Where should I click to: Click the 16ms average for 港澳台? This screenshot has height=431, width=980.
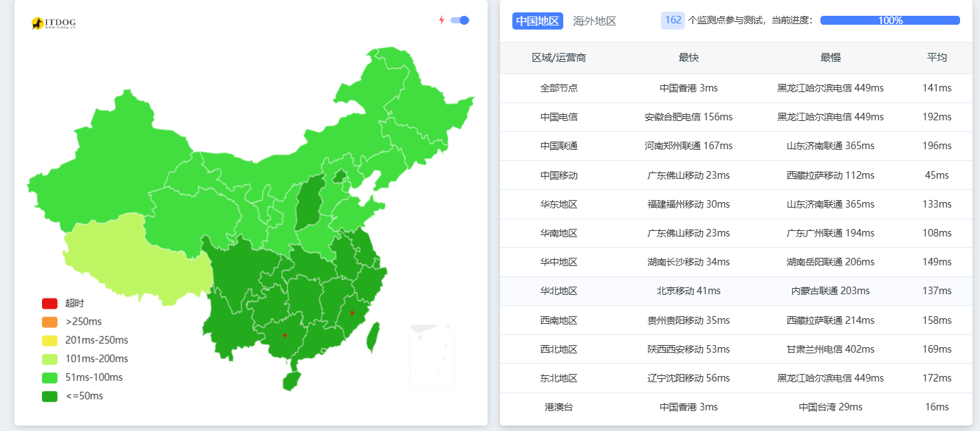[937, 407]
